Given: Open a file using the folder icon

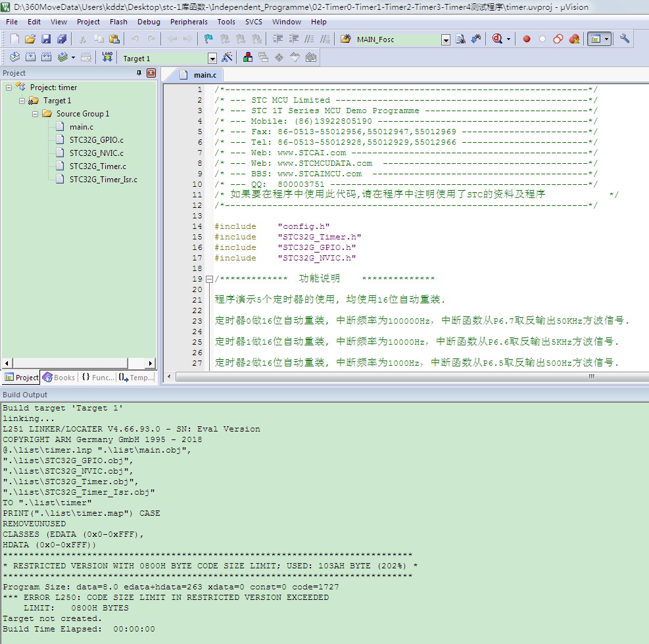Looking at the screenshot, I should point(30,39).
